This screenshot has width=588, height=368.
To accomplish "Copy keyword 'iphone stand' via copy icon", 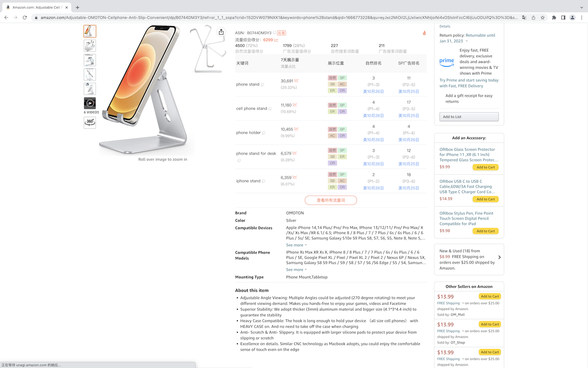I will click(263, 181).
